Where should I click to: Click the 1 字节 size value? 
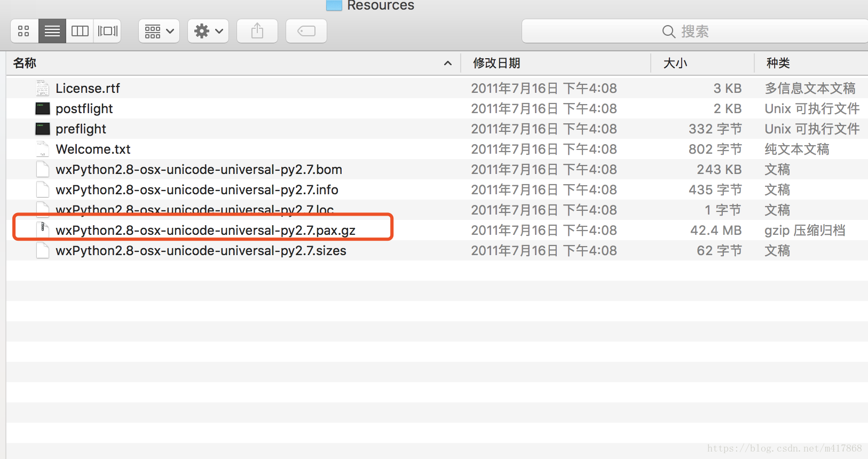click(x=723, y=210)
